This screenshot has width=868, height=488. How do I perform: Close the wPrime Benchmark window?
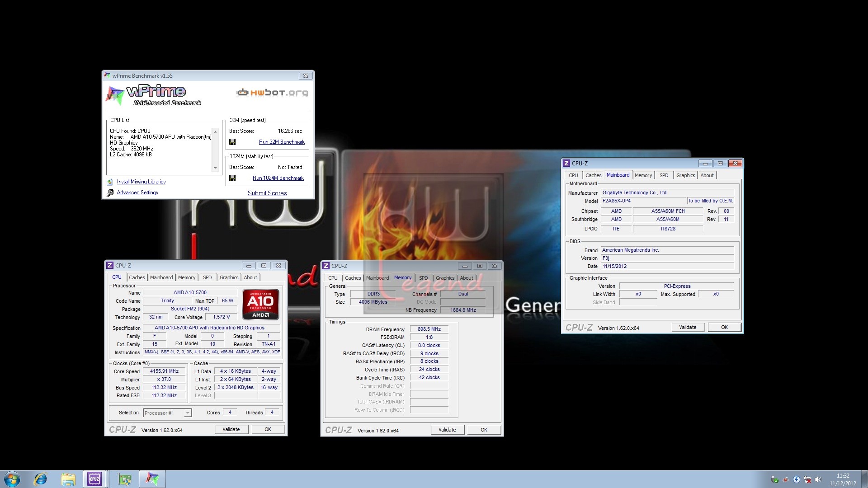tap(306, 75)
